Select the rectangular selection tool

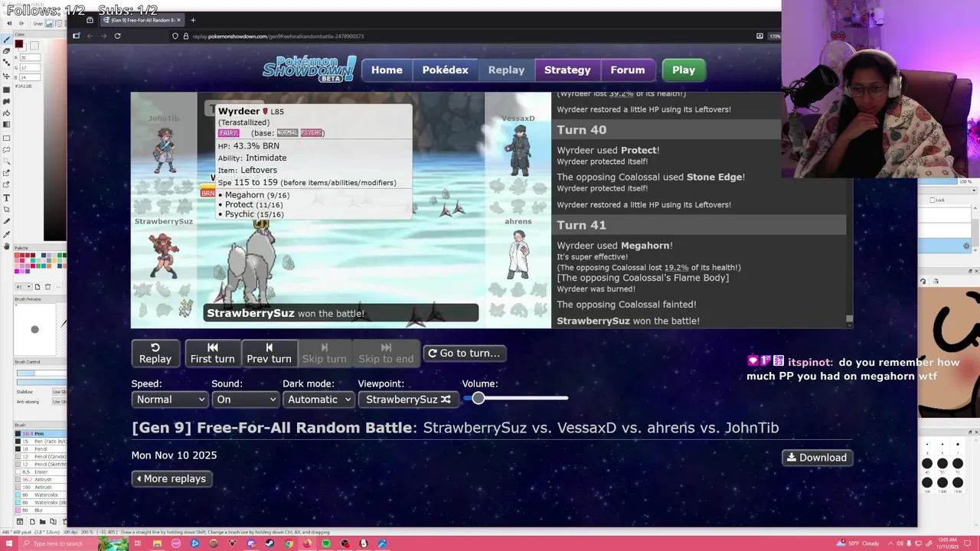click(x=6, y=138)
